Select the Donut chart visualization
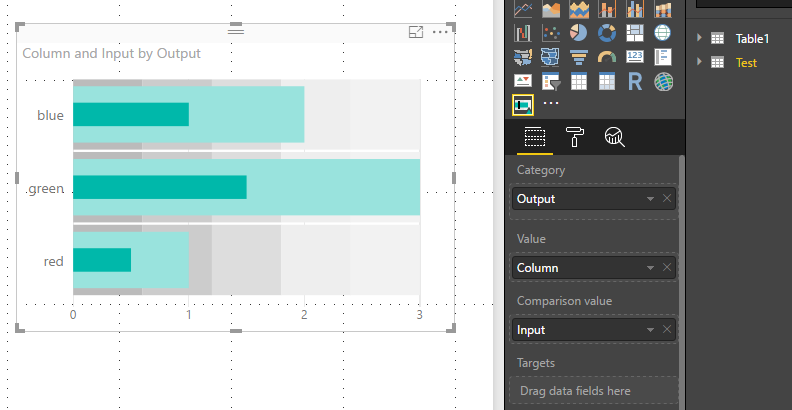This screenshot has width=792, height=410. pos(607,33)
